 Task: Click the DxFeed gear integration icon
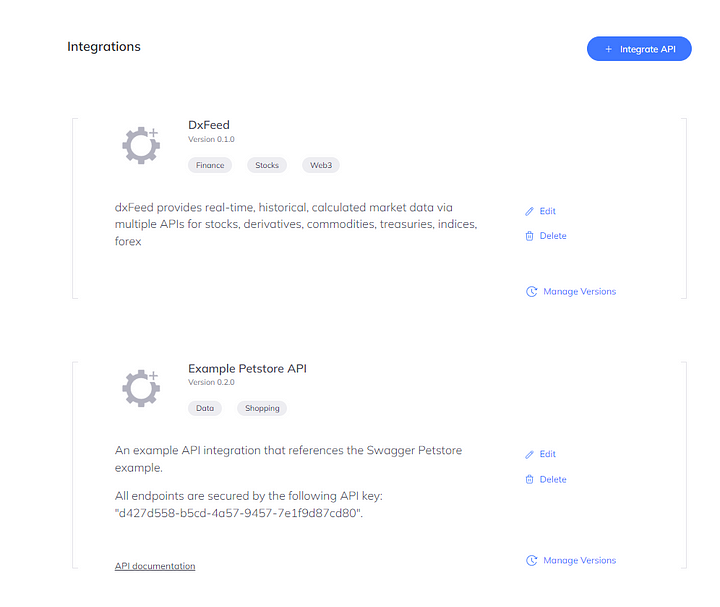[x=141, y=144]
